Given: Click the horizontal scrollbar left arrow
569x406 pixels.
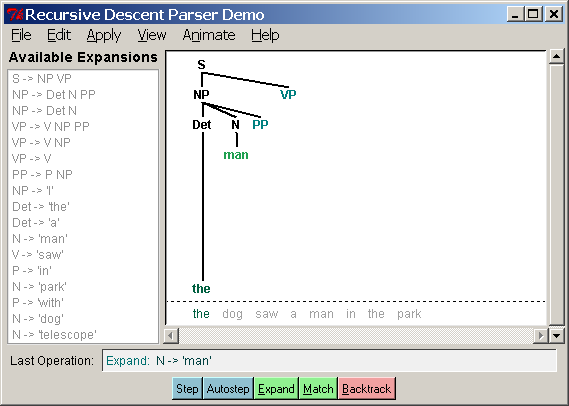Looking at the screenshot, I should coord(171,336).
